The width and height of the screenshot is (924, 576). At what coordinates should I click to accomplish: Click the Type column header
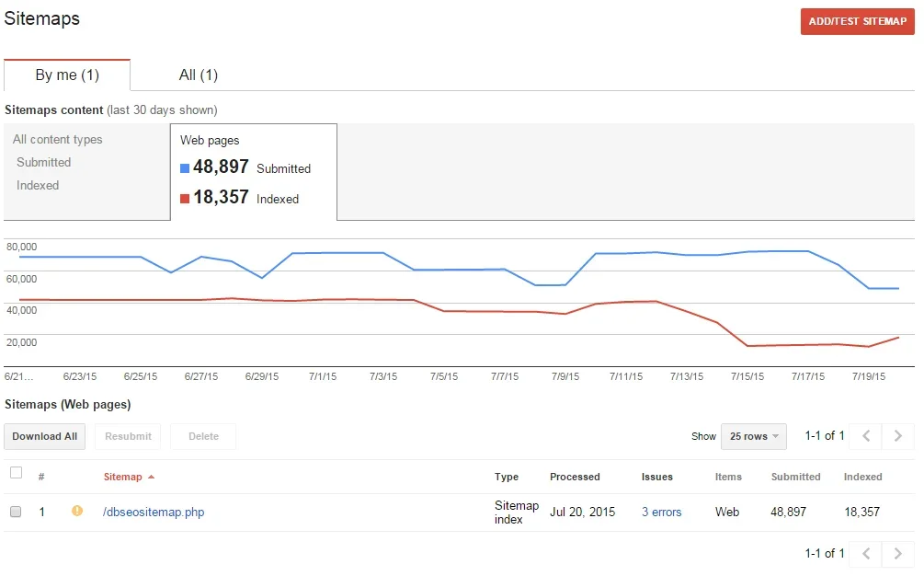point(507,477)
